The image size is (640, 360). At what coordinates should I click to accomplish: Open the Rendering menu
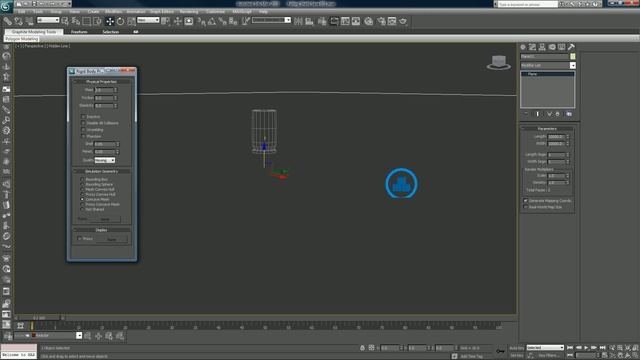tap(189, 12)
